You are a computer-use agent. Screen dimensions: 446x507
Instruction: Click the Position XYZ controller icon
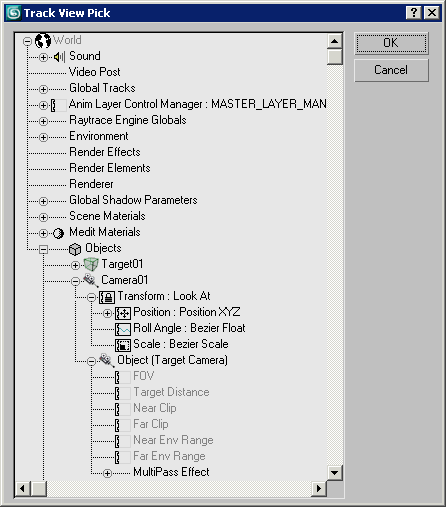123,313
